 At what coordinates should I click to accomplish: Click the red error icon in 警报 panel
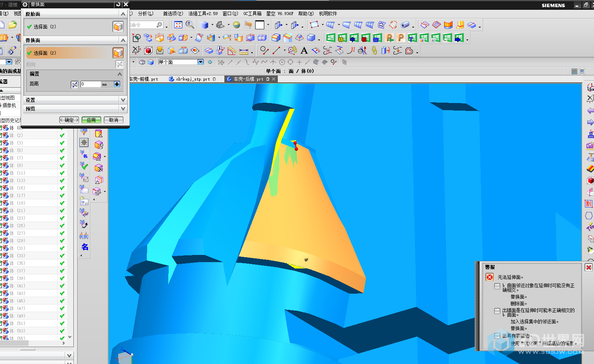[490, 277]
